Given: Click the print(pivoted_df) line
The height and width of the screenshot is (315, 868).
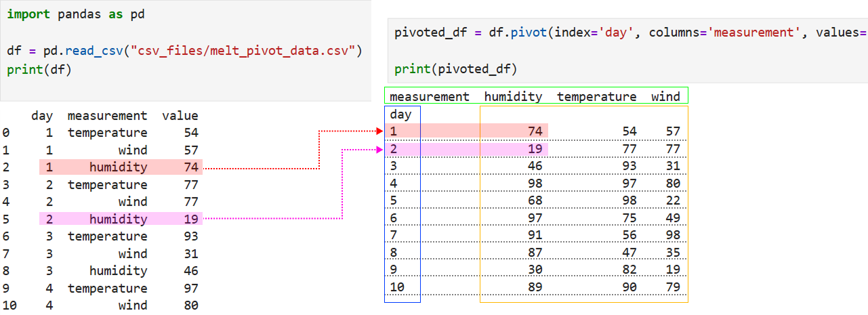Looking at the screenshot, I should (x=455, y=68).
